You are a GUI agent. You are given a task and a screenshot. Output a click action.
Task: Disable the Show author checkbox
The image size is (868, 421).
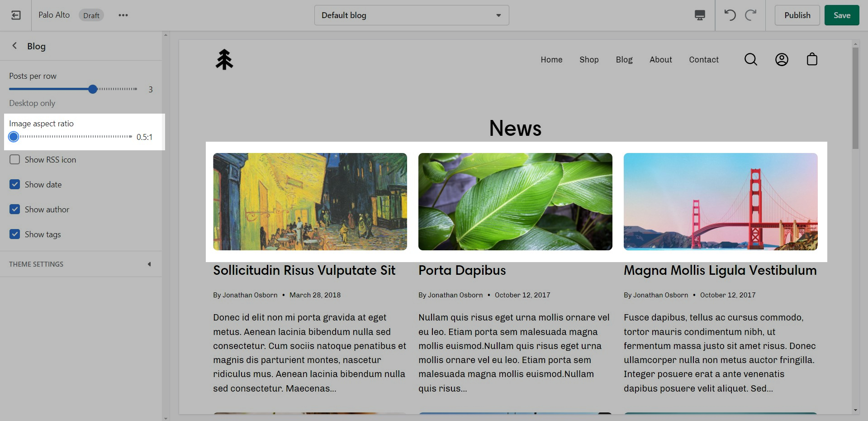(x=15, y=210)
